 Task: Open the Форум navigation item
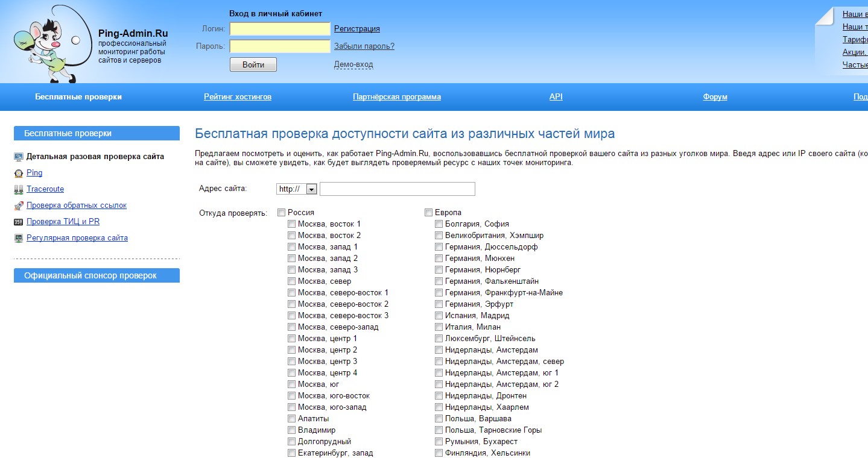pos(715,97)
